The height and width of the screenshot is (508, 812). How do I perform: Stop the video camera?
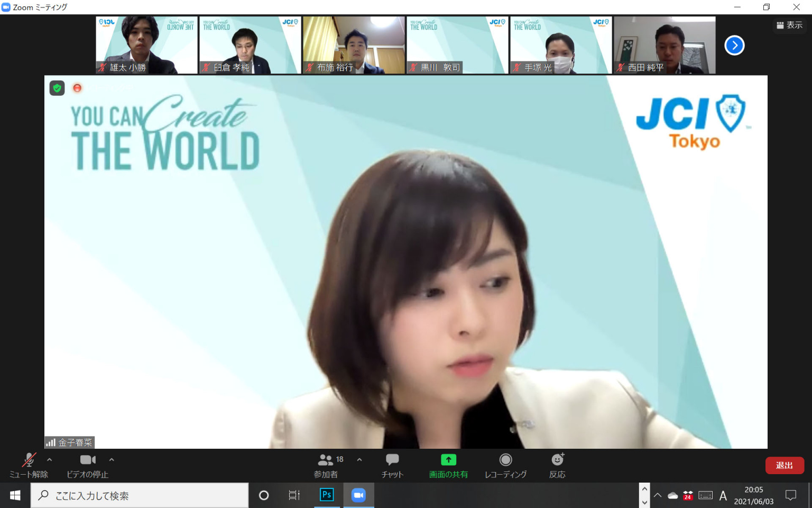pyautogui.click(x=88, y=460)
